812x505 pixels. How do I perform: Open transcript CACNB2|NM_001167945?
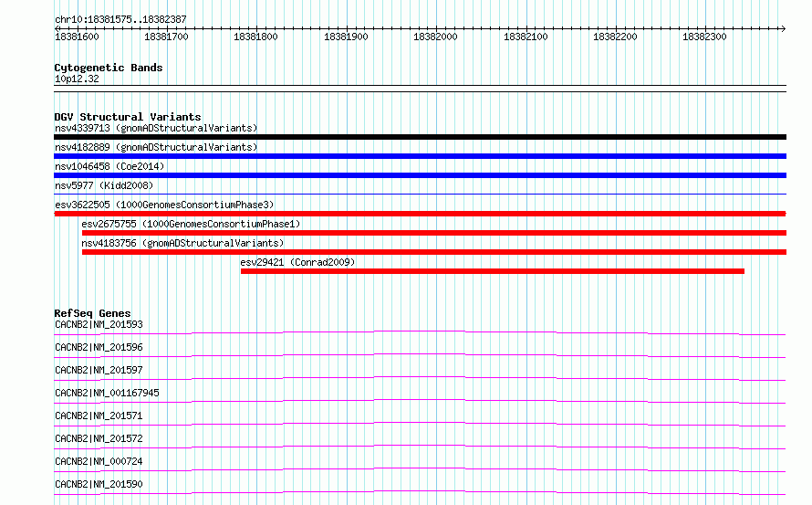pyautogui.click(x=107, y=393)
